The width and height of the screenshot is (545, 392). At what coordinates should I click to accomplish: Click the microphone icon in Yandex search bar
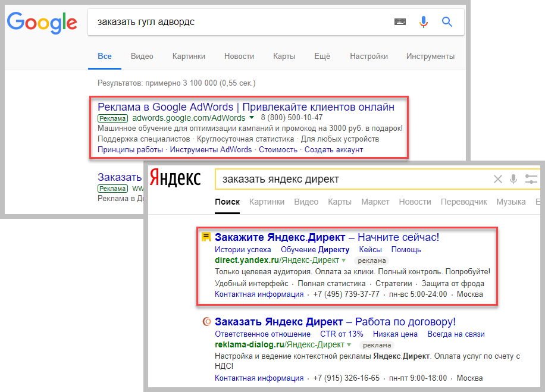coord(513,179)
